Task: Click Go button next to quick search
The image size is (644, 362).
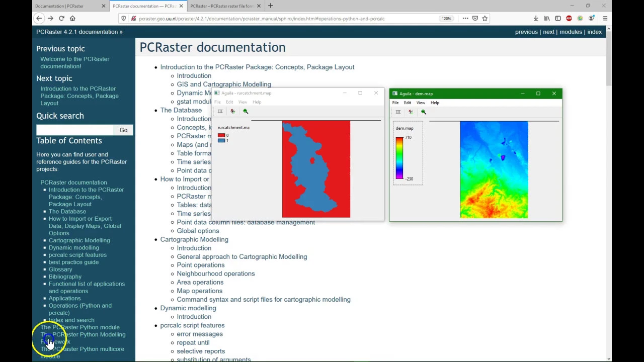Action: coord(123,130)
